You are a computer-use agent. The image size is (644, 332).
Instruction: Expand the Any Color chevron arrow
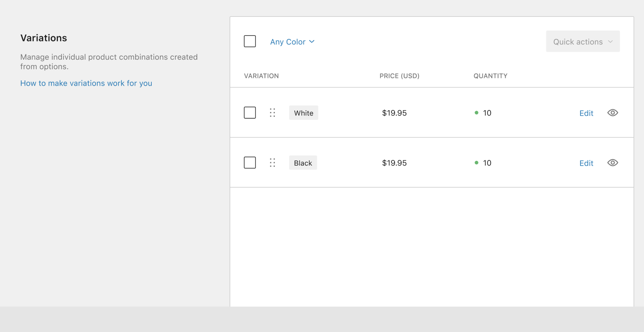(x=312, y=41)
